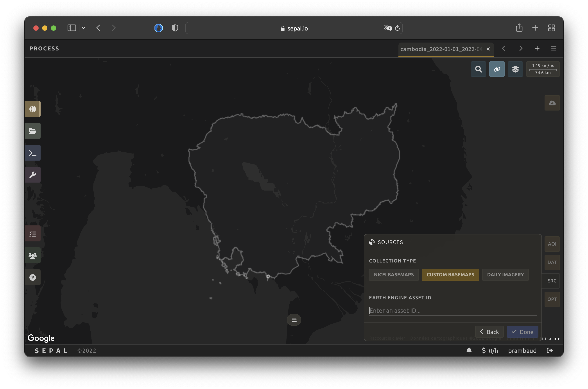
Task: Open the Users group icon in sidebar
Action: (32, 255)
